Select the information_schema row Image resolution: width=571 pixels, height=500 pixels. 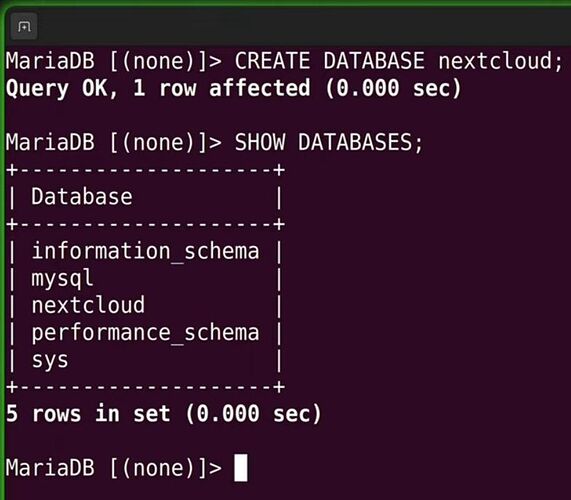145,251
